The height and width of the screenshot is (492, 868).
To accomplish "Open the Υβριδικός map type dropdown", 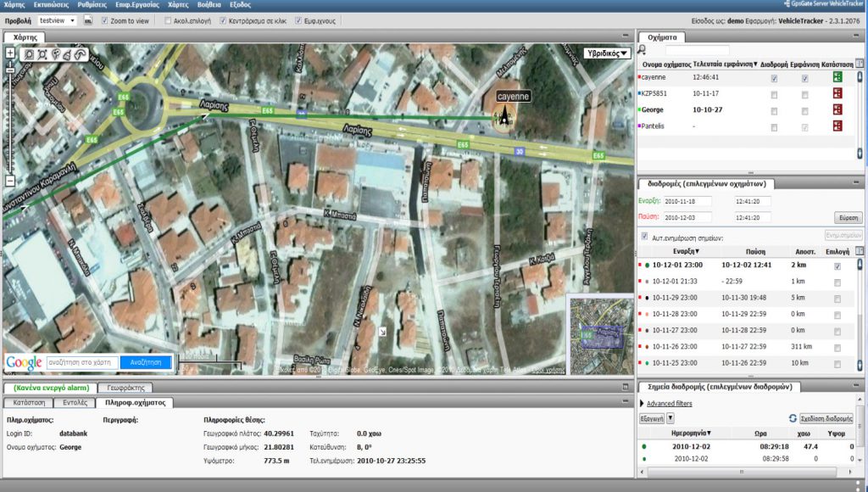I will (607, 53).
